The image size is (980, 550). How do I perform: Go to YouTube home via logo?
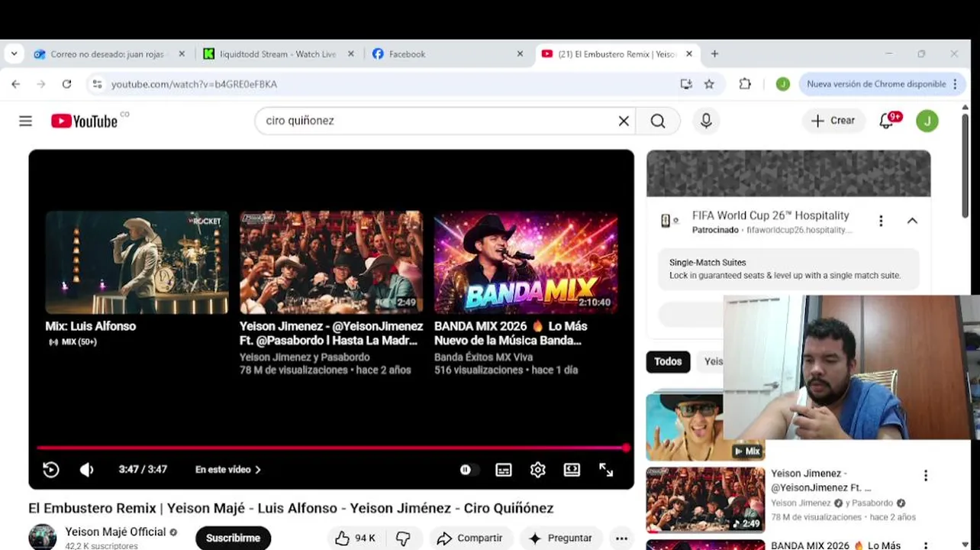pyautogui.click(x=84, y=121)
